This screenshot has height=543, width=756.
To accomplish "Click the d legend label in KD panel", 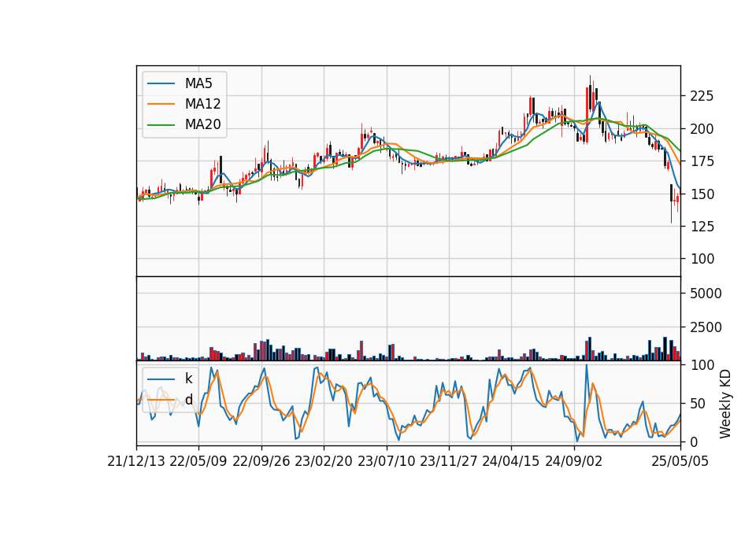I will 188,400.
